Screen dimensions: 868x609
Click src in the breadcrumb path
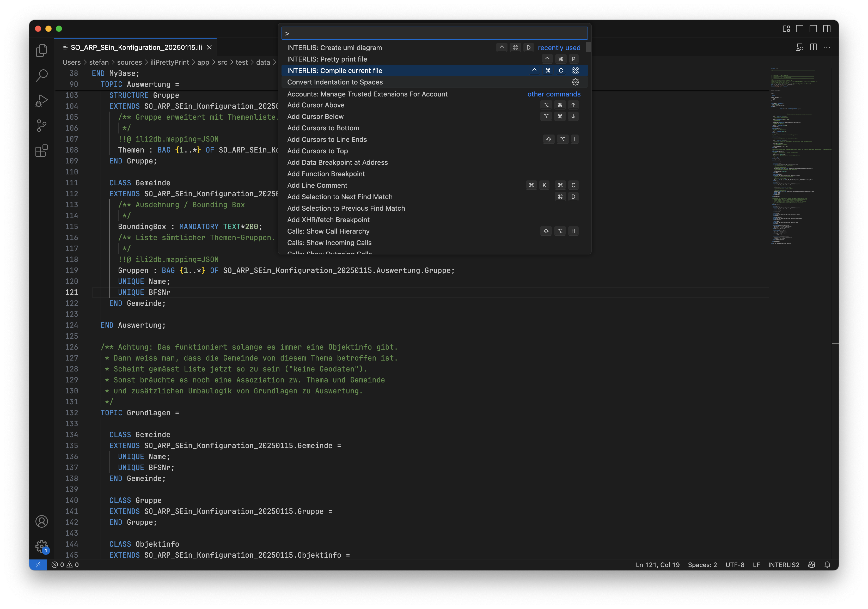pyautogui.click(x=222, y=62)
